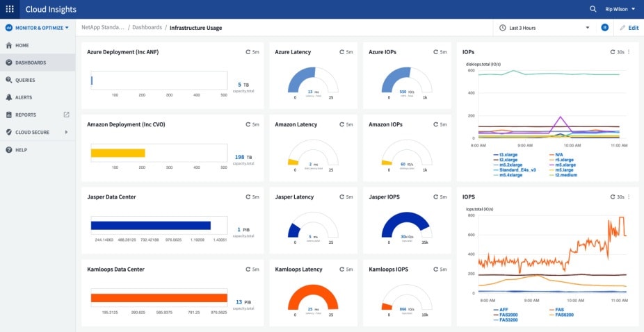644x332 pixels.
Task: Toggle the blue pause auto-refresh button
Action: pos(604,28)
